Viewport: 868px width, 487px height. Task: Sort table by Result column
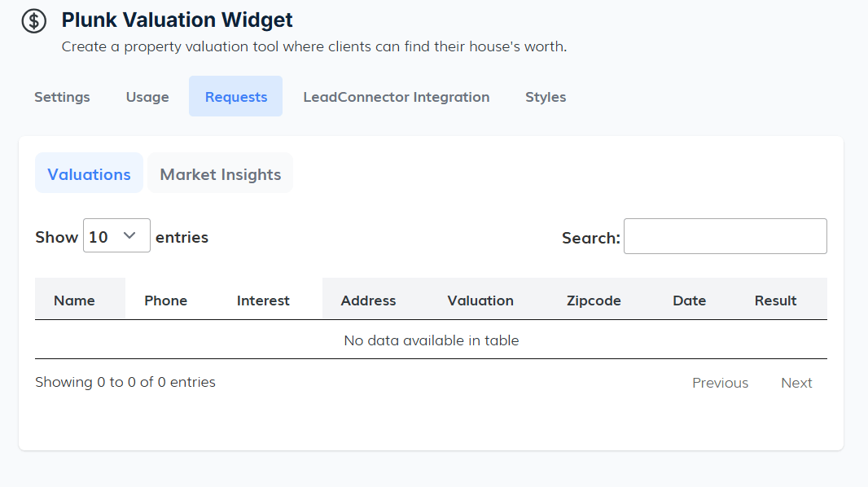click(x=775, y=301)
